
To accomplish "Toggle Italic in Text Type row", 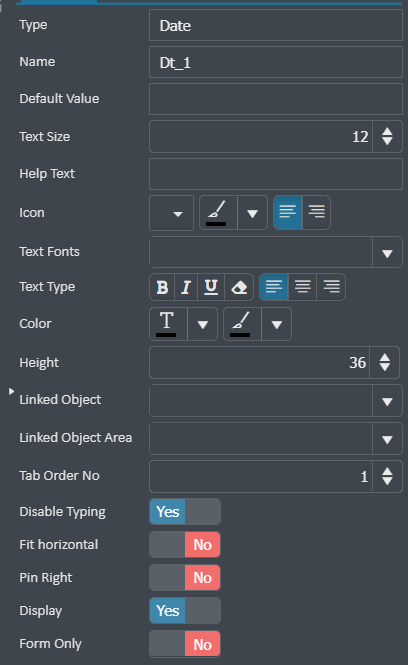I will click(186, 287).
